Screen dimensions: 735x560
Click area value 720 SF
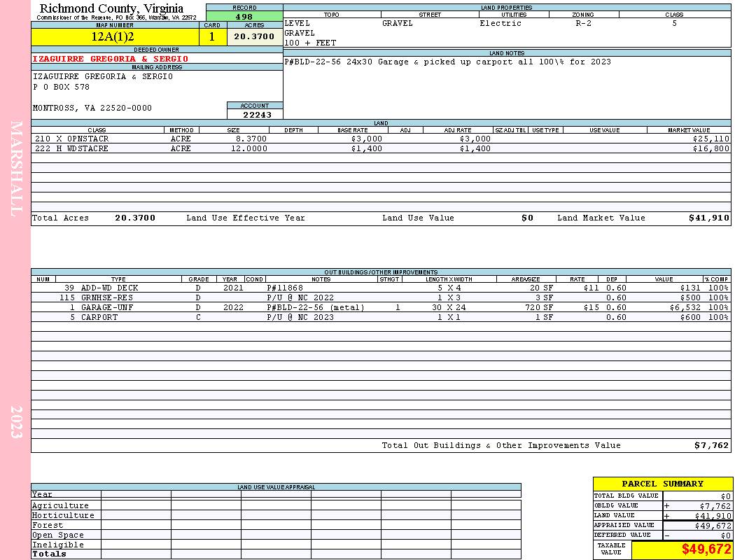point(539,308)
